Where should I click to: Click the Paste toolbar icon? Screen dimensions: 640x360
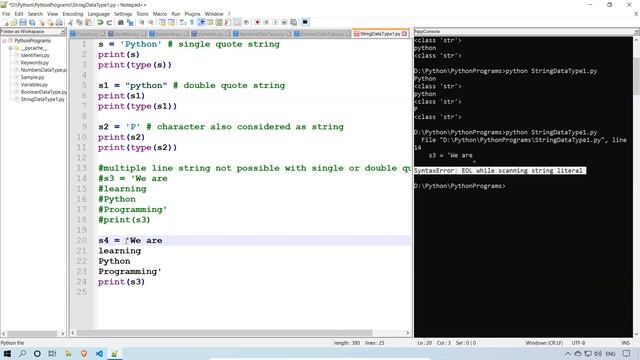click(x=88, y=22)
